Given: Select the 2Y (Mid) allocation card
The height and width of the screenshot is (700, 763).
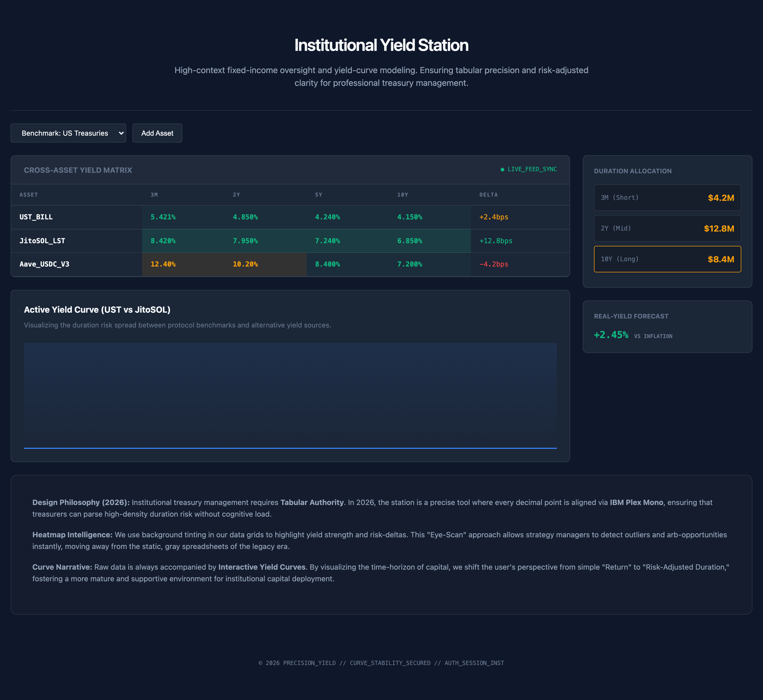Looking at the screenshot, I should pyautogui.click(x=667, y=228).
